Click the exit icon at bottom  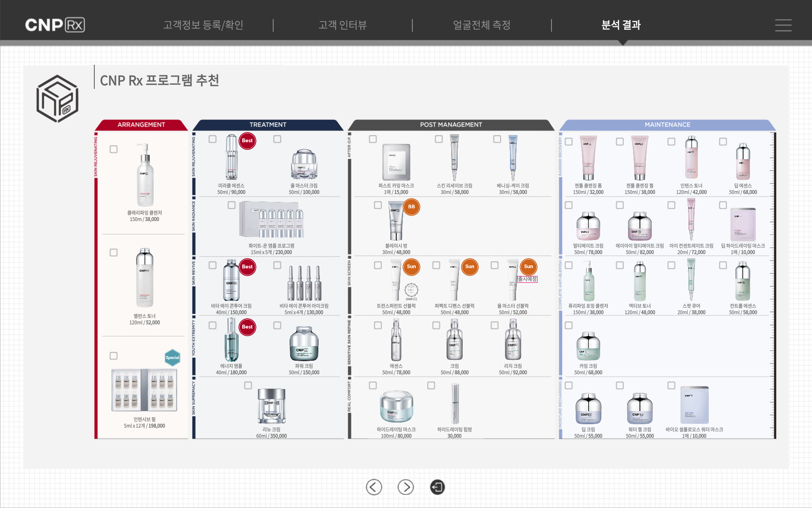point(437,487)
